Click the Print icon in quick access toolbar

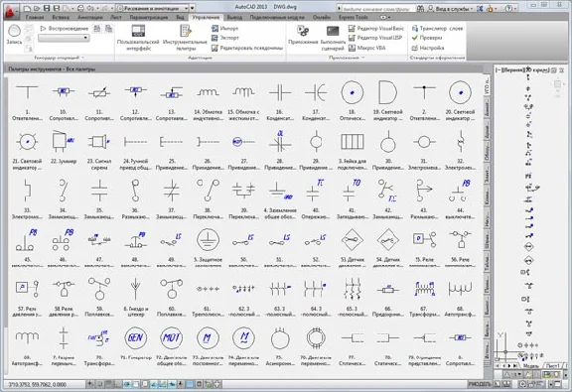coord(80,8)
